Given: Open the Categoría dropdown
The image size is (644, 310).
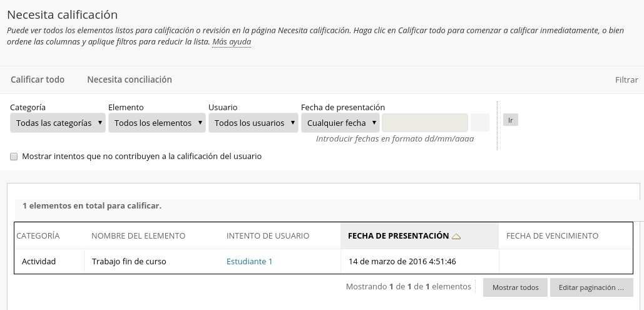Looking at the screenshot, I should point(58,123).
